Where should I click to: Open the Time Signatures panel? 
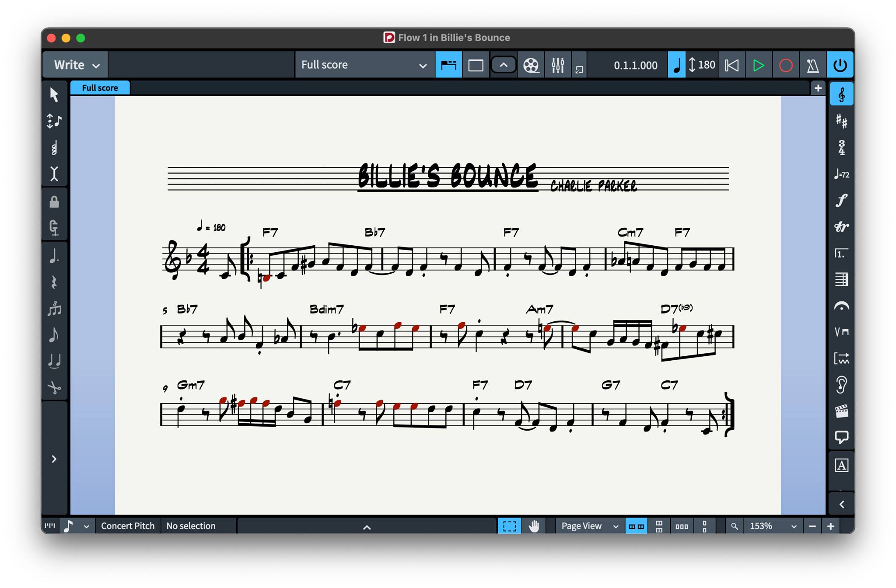[841, 148]
